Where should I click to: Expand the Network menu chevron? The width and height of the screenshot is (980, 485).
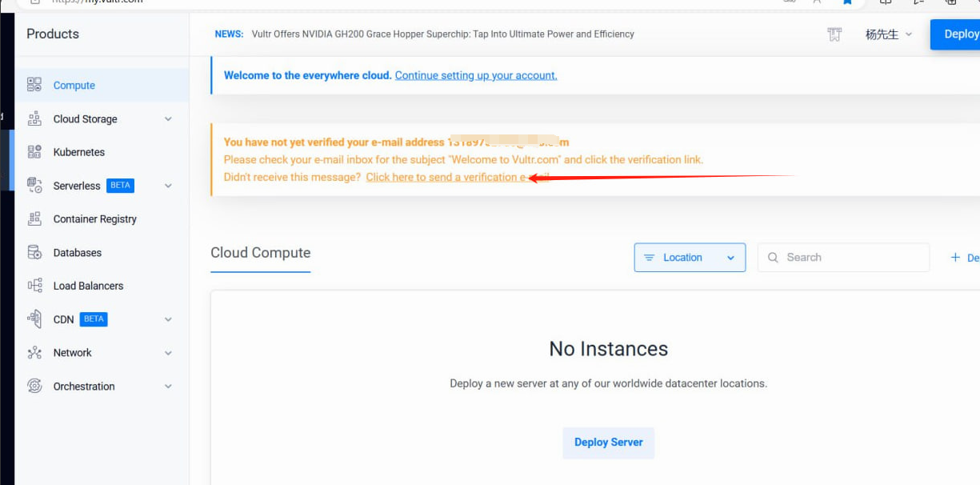[x=168, y=353]
